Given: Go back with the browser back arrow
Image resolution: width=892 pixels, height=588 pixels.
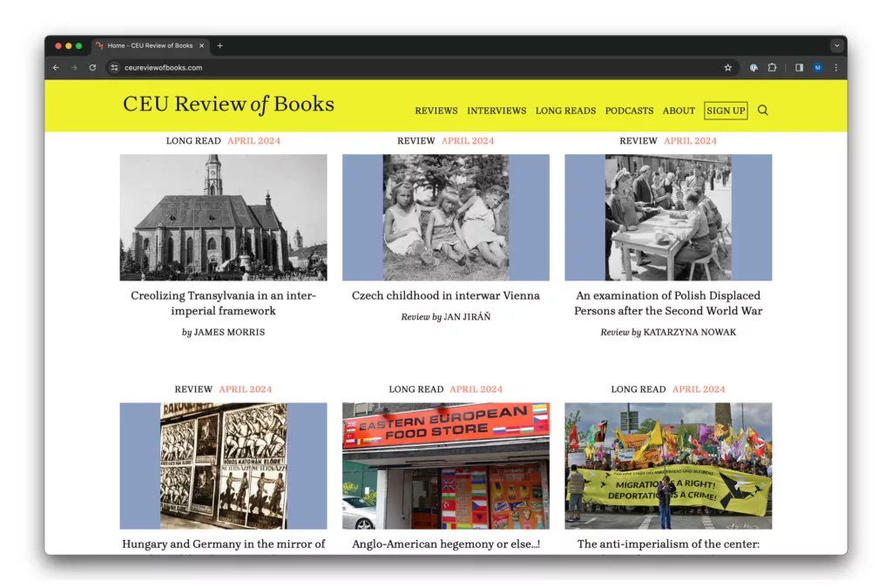Looking at the screenshot, I should point(57,68).
